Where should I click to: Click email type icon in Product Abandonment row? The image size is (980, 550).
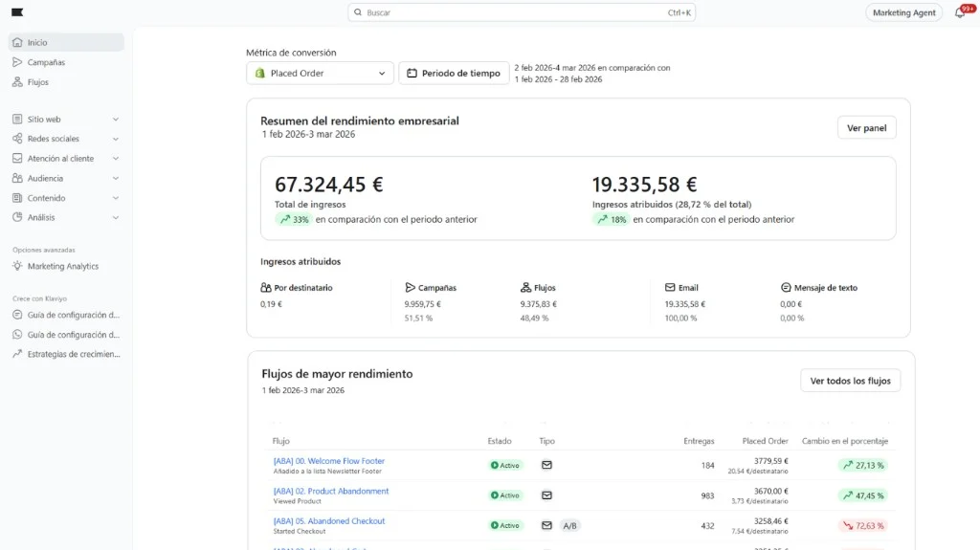(546, 495)
